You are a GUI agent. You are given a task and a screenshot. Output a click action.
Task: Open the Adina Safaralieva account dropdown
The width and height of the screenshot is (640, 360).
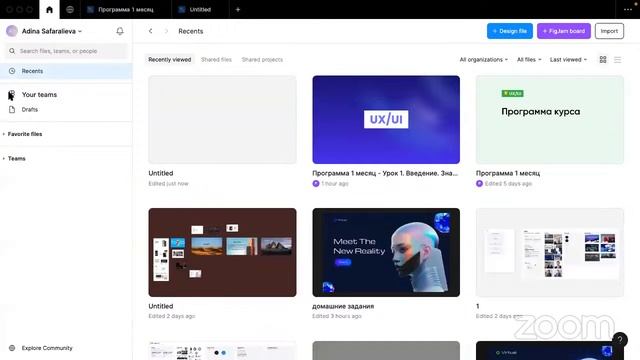[52, 31]
